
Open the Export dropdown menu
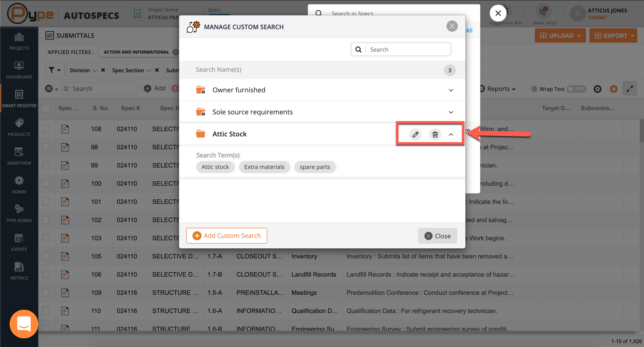pos(613,35)
